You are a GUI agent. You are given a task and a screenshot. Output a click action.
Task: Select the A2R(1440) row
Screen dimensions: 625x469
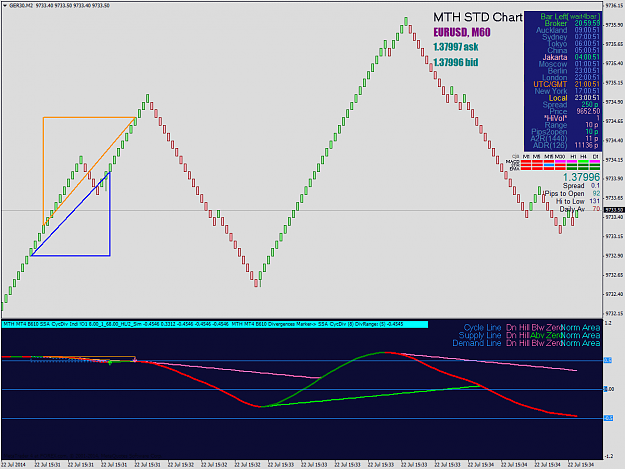pos(564,139)
